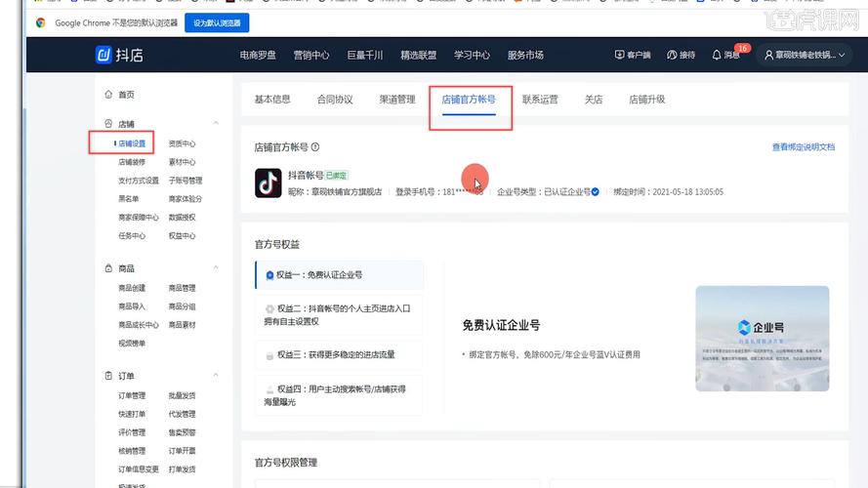Switch to the 联系运营 tab
Screen dimensions: 868x488
[x=540, y=99]
